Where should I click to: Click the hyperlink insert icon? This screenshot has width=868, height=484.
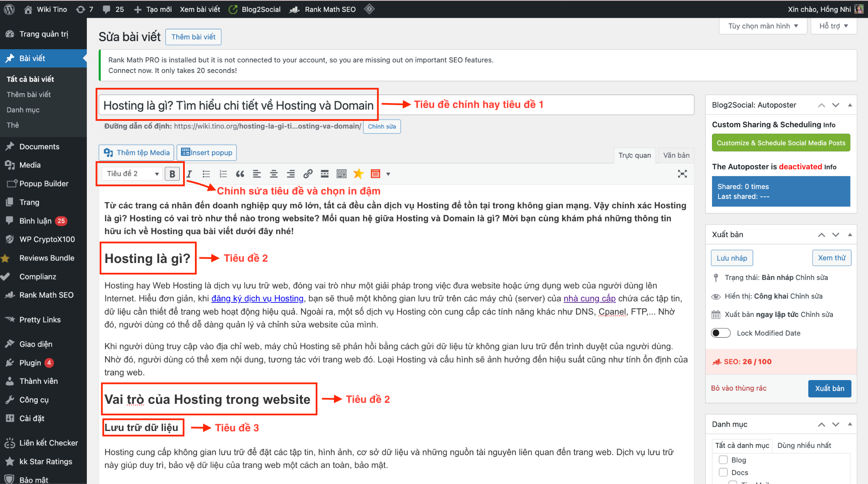306,173
